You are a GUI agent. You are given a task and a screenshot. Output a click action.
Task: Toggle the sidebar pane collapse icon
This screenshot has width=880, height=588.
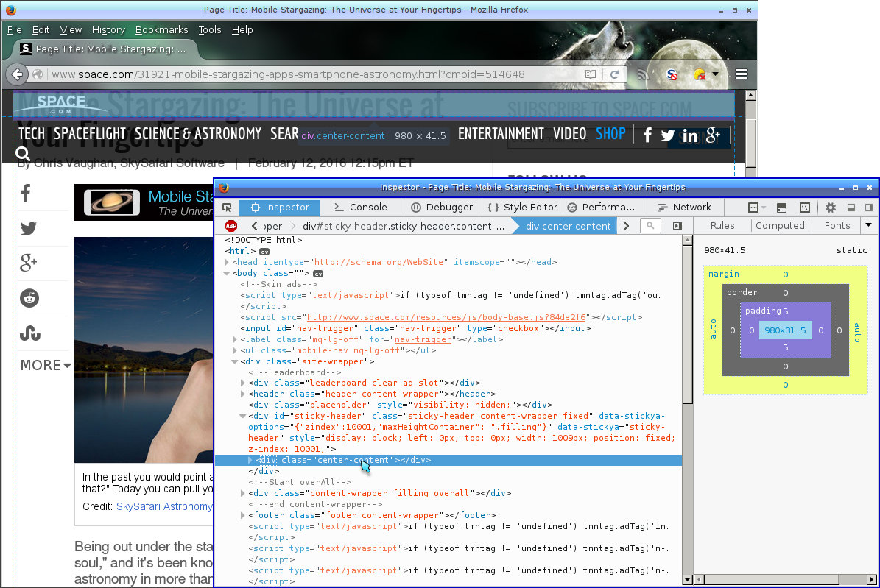click(x=677, y=225)
